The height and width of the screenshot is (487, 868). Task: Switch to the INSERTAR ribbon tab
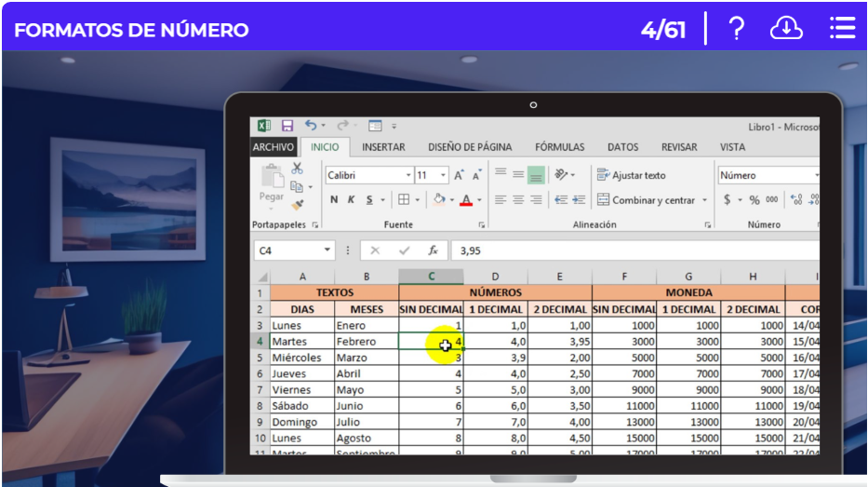383,147
